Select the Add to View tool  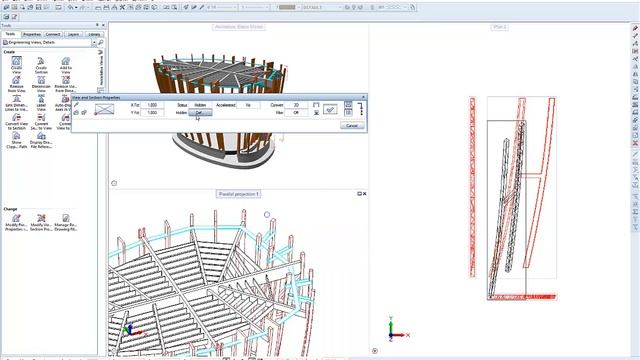[65, 65]
